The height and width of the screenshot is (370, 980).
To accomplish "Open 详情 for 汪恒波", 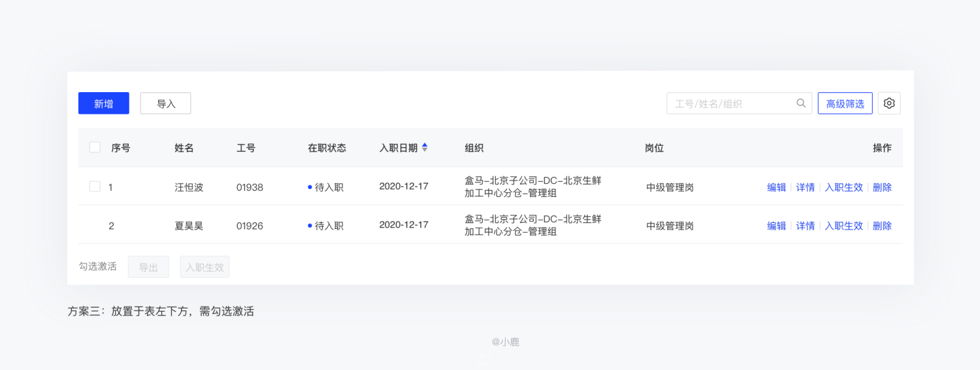I will click(x=806, y=188).
